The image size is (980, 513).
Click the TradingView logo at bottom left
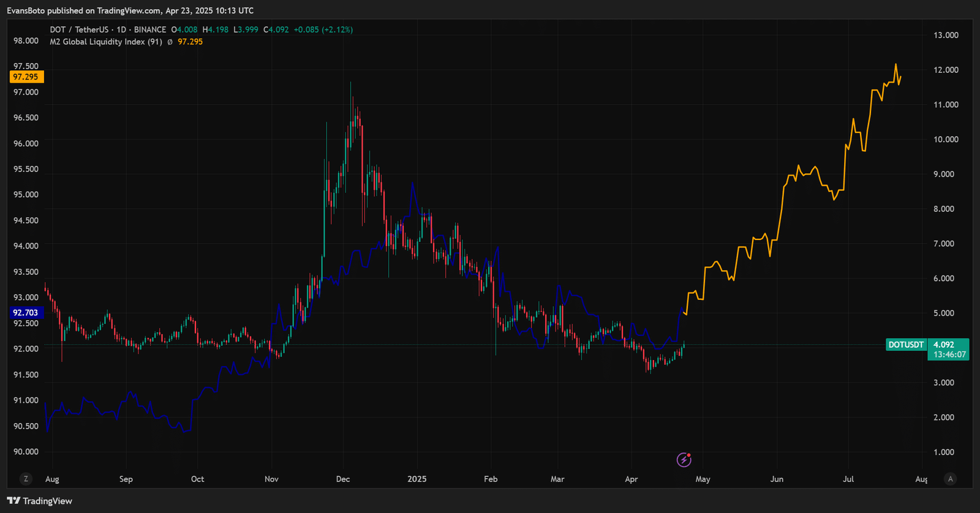tap(40, 501)
